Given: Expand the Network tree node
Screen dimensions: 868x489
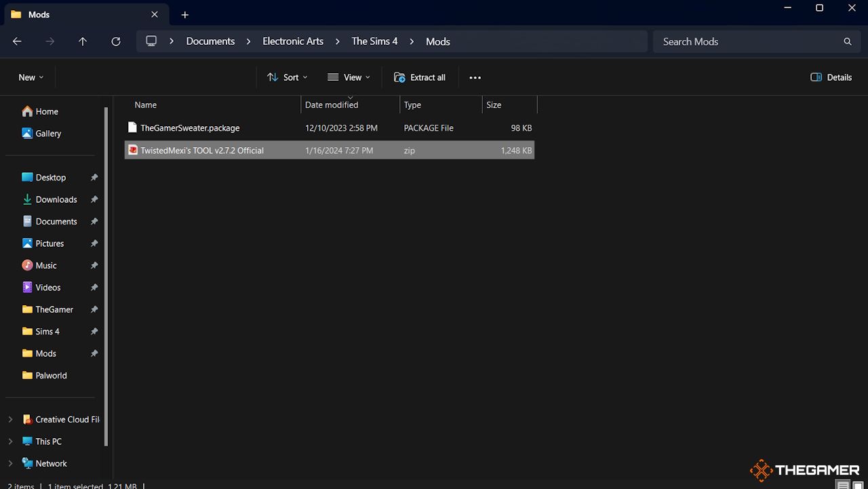Looking at the screenshot, I should [10, 464].
